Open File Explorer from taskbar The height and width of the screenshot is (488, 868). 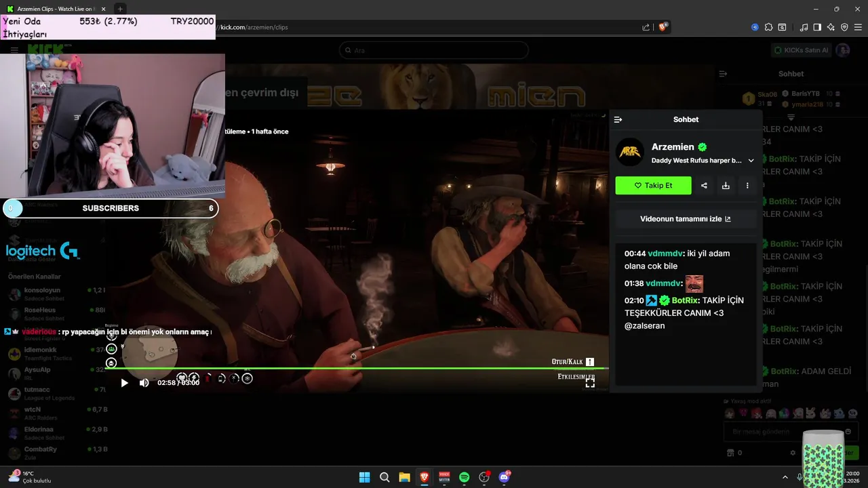coord(404,477)
